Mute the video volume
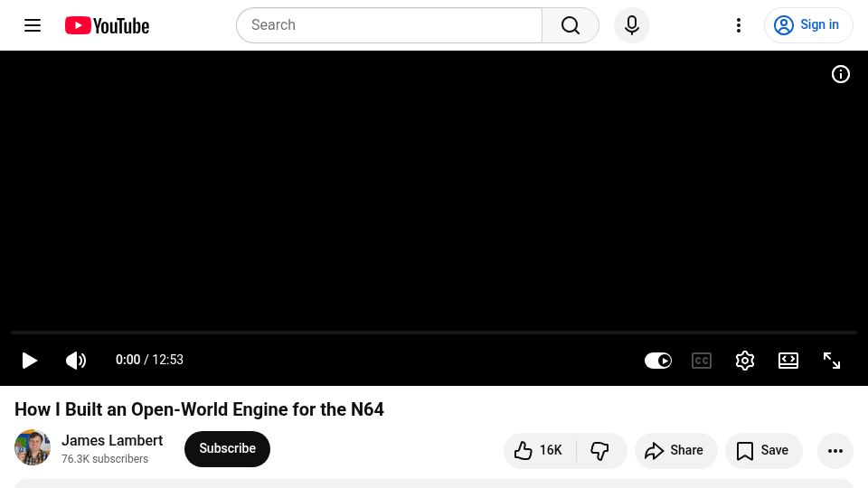 (76, 361)
